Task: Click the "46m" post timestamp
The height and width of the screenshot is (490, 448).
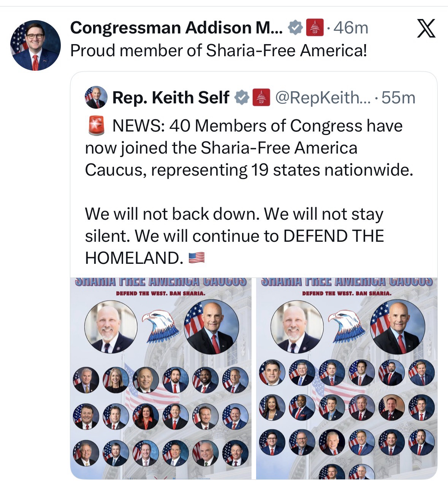Action: point(351,28)
